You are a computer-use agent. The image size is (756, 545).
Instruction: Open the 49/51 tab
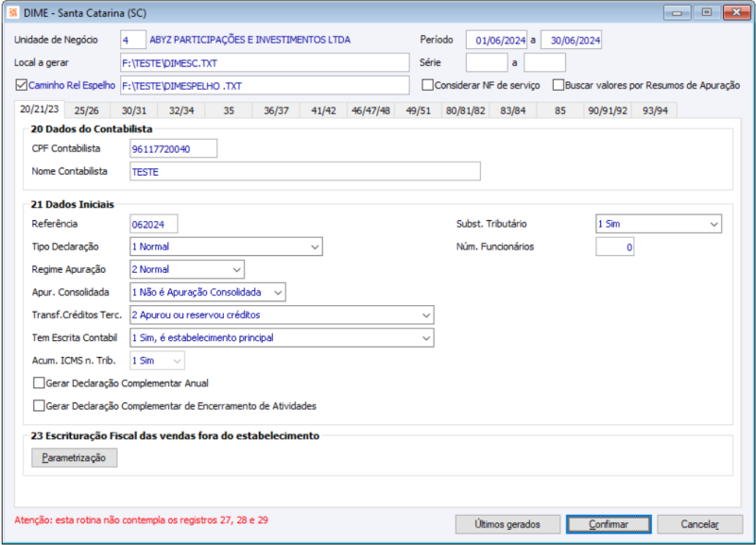(418, 111)
